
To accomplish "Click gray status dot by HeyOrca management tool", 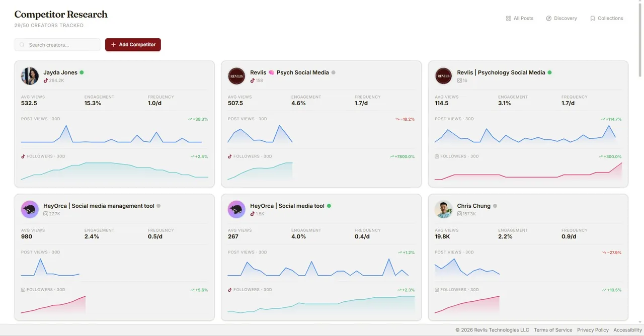I will [x=158, y=206].
